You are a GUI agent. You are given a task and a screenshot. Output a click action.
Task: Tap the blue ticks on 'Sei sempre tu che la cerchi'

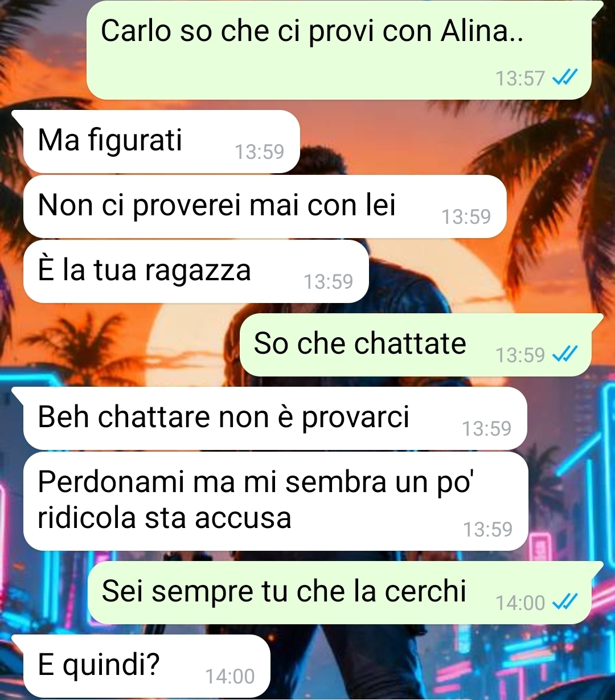point(565,601)
